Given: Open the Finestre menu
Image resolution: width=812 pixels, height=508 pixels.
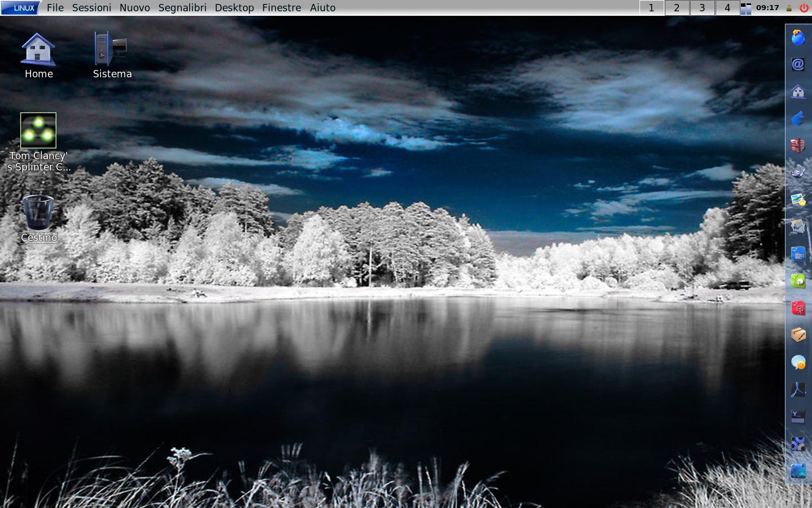Looking at the screenshot, I should (281, 8).
